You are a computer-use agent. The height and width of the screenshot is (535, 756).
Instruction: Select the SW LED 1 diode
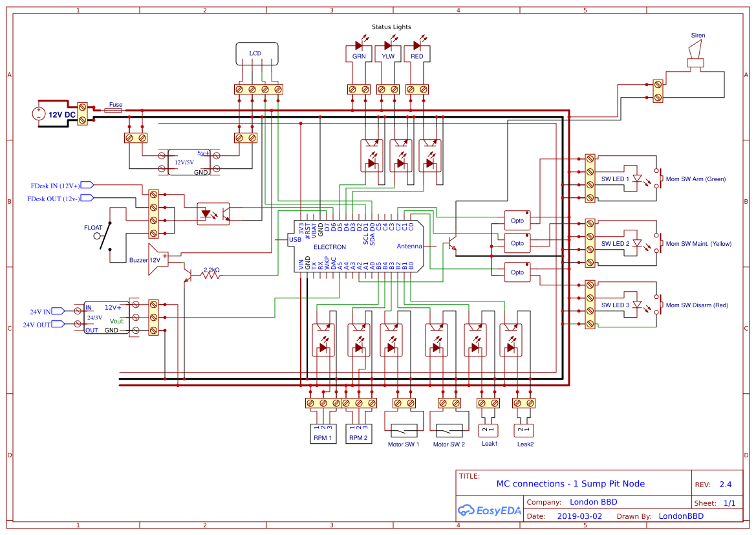click(x=638, y=179)
